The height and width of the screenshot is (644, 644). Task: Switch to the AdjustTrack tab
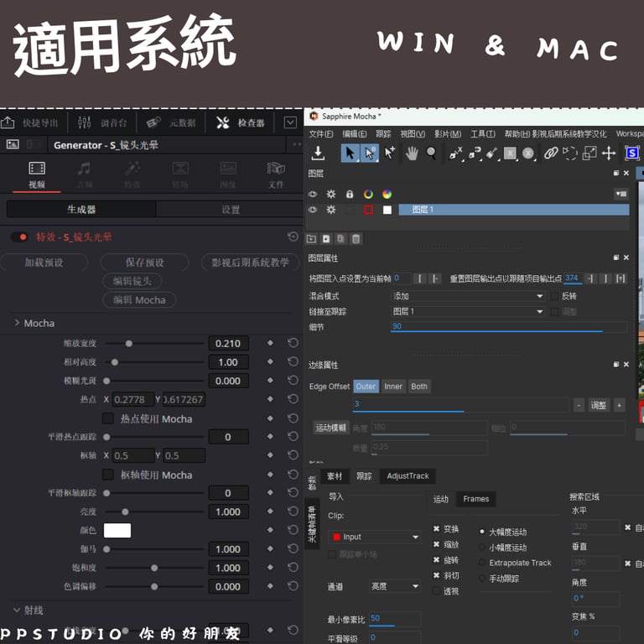408,475
